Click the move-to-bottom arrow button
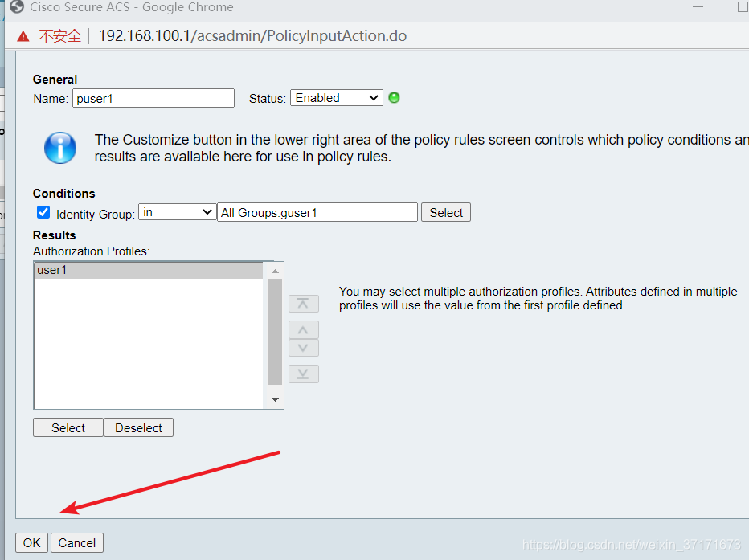 [x=303, y=374]
